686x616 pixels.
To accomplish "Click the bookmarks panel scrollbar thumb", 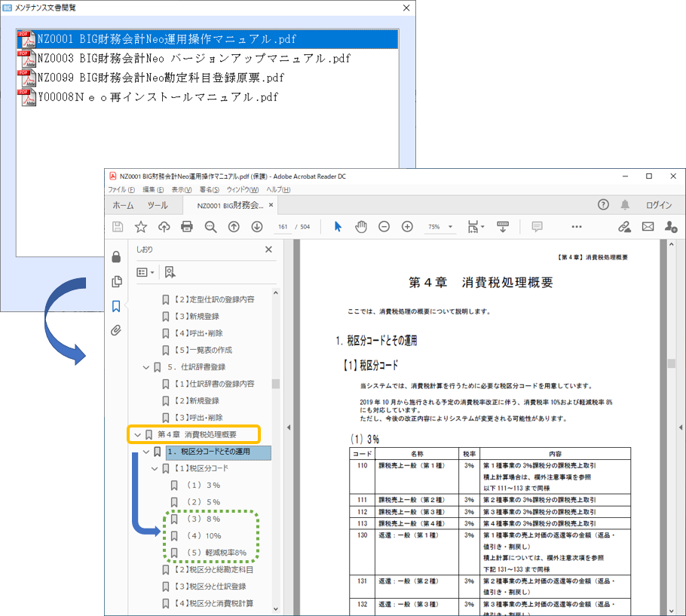I will click(x=276, y=384).
